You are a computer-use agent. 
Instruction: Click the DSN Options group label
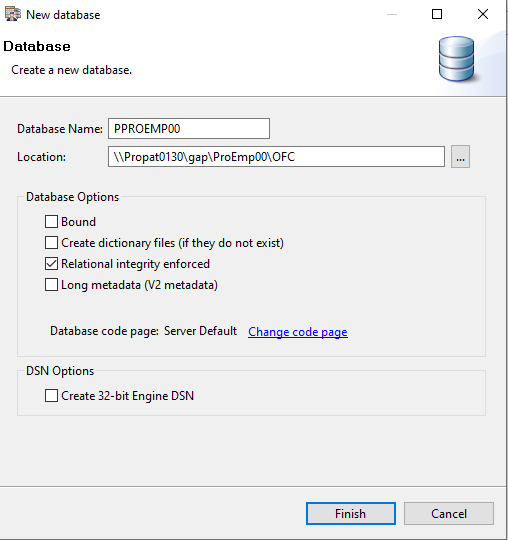click(x=60, y=371)
